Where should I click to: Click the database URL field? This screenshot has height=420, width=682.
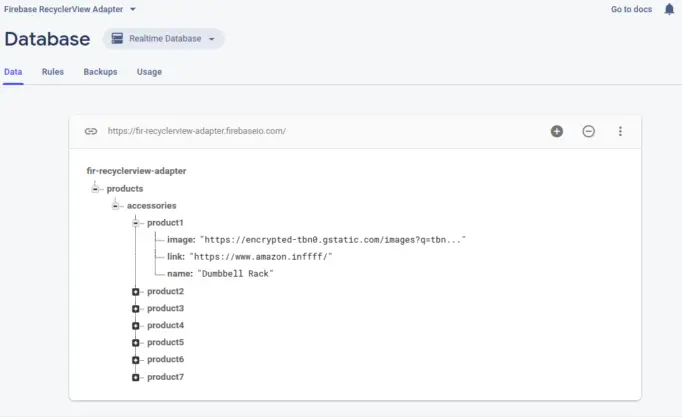pos(197,131)
